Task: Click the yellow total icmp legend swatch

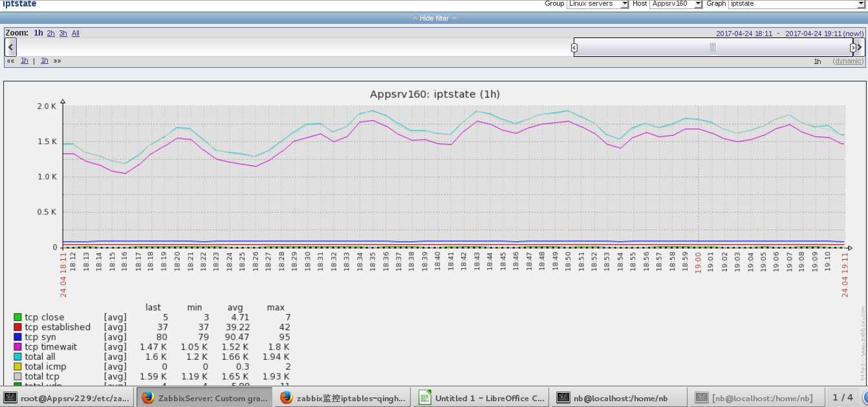Action: pos(18,366)
